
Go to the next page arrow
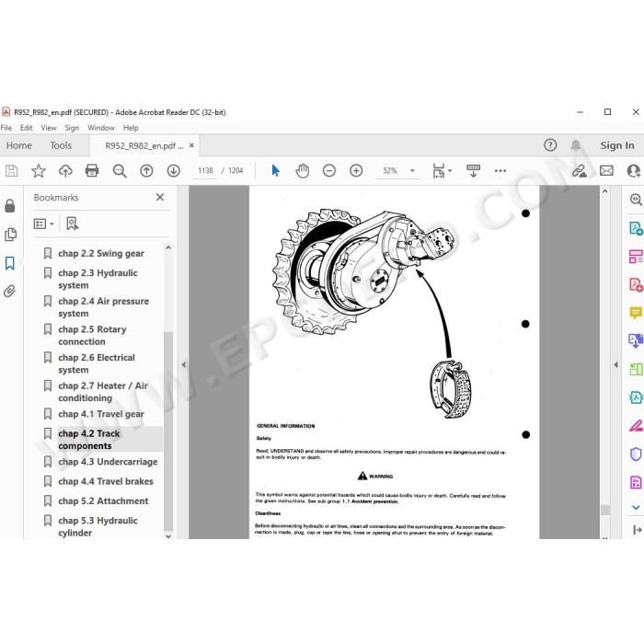pyautogui.click(x=174, y=170)
